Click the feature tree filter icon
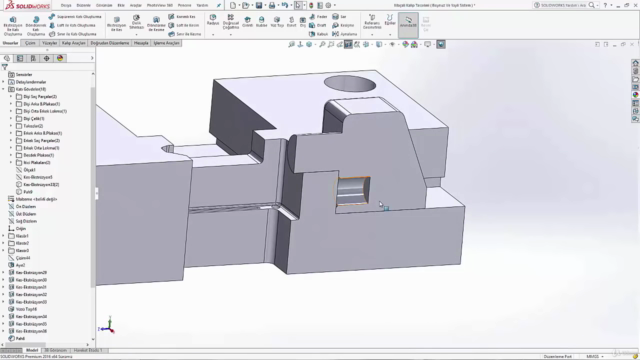This screenshot has height=360, width=640. [x=5, y=67]
